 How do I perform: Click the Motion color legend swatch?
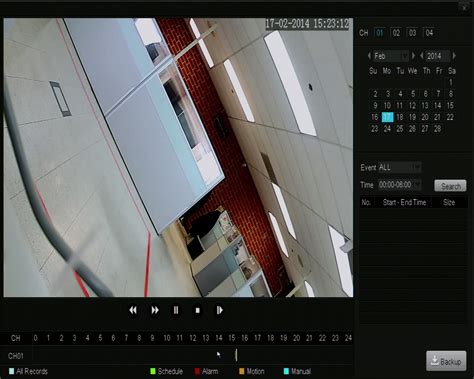coord(242,371)
